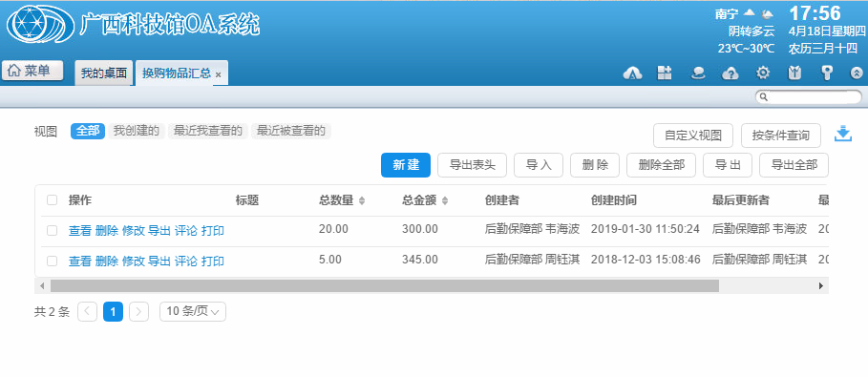868x377 pixels.
Task: Select the 最近被查看的 view filter
Action: click(x=291, y=131)
